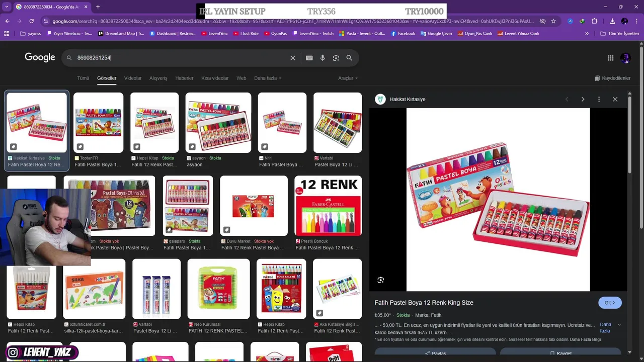This screenshot has width=644, height=362.
Task: Click the Paylaş share button
Action: click(435, 353)
